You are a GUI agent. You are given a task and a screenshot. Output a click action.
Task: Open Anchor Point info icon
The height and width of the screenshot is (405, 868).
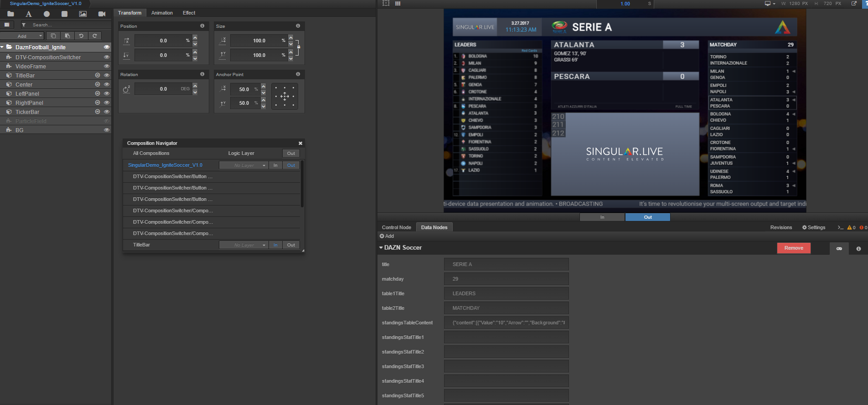pos(298,74)
